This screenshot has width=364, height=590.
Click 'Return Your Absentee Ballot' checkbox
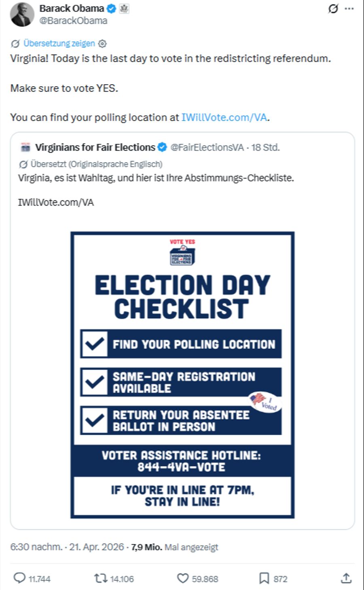[95, 420]
